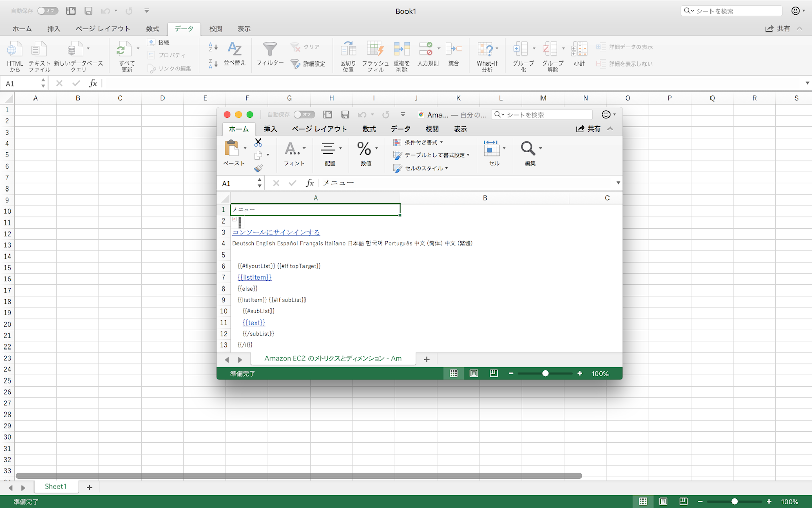This screenshot has width=812, height=508.
Task: Click zoom slider in front window
Action: click(x=545, y=373)
